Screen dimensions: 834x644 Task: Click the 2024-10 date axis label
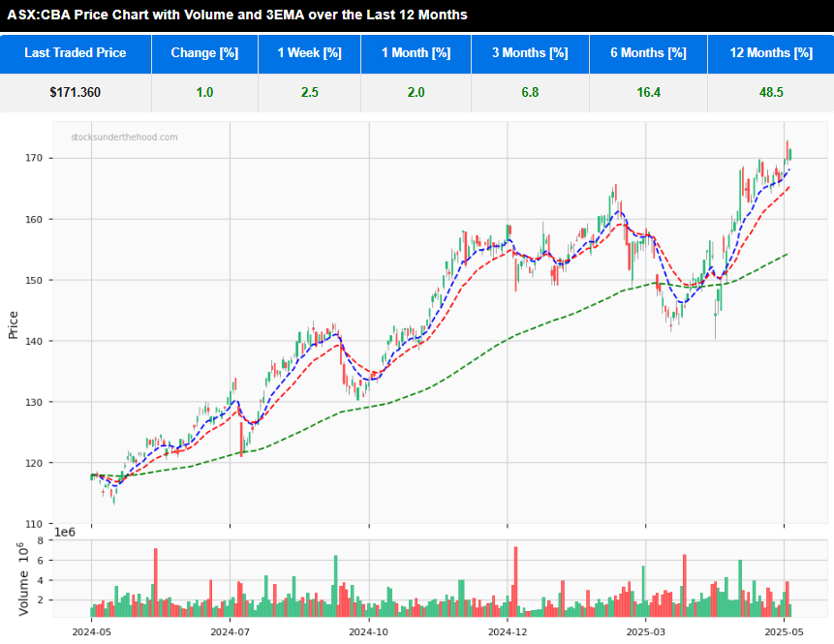[x=369, y=632]
